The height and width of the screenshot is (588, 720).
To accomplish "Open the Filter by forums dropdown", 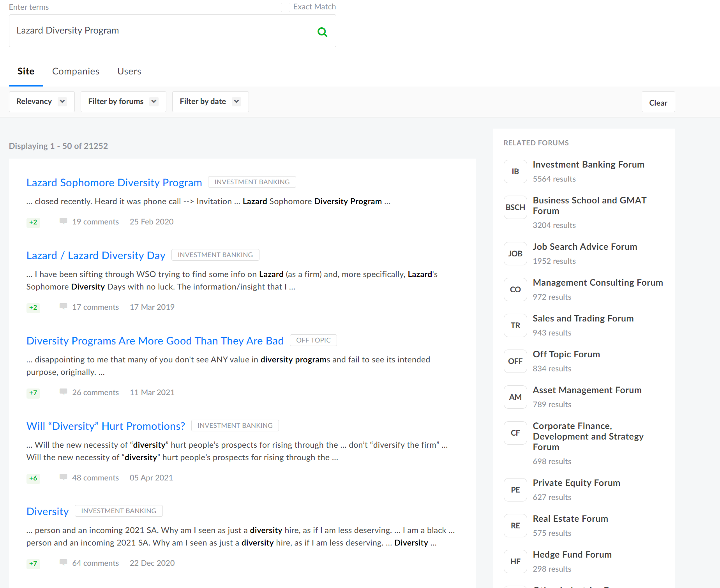I will 123,102.
